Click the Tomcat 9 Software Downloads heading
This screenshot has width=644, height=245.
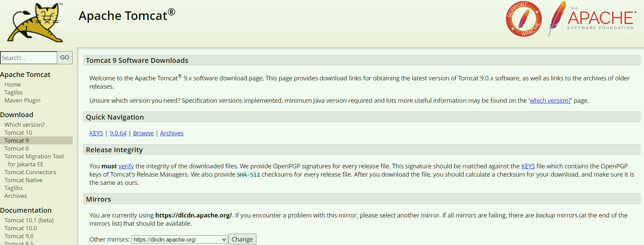[x=137, y=60]
